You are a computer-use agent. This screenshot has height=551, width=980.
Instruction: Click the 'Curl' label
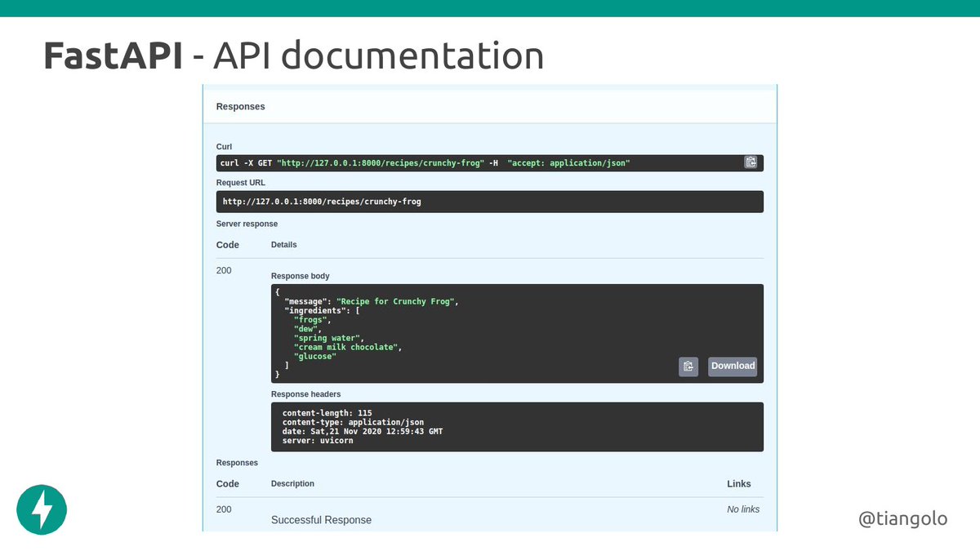click(224, 147)
